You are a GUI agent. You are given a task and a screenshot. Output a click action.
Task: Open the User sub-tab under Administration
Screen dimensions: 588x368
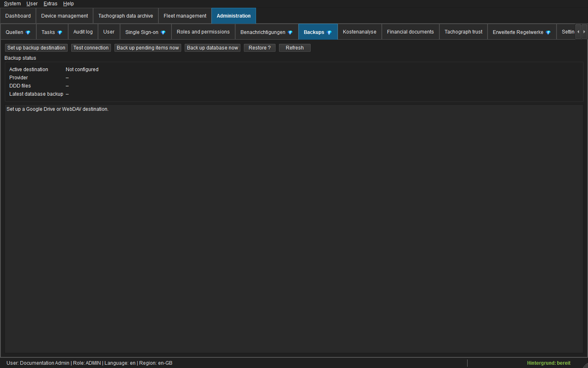[x=109, y=32]
